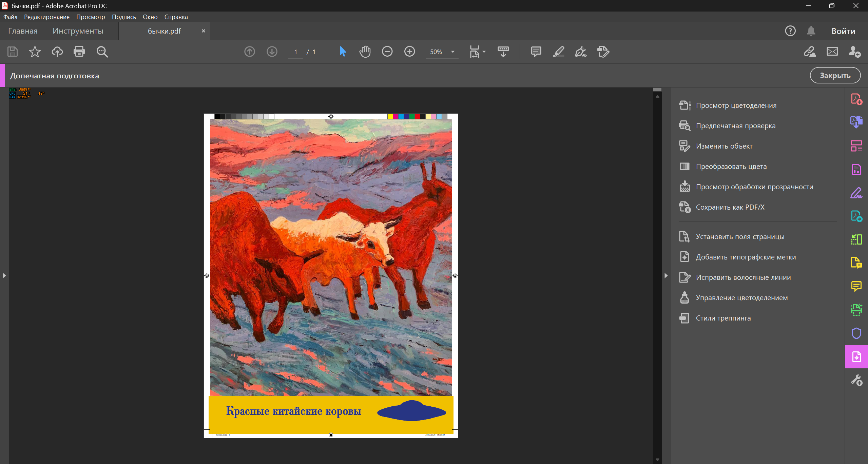Activate the Hand pan tool
Screen dimensions: 868x464
click(x=365, y=52)
